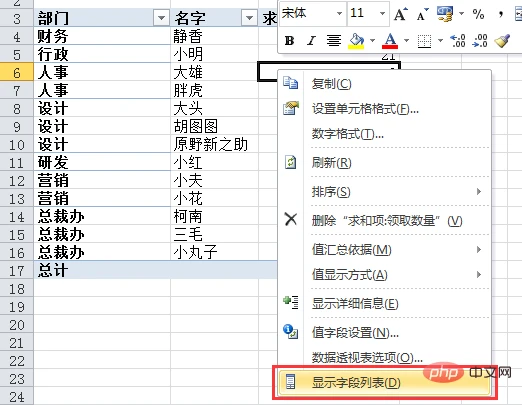This screenshot has width=522, height=405.
Task: Click show details plus icon
Action: coord(291,302)
